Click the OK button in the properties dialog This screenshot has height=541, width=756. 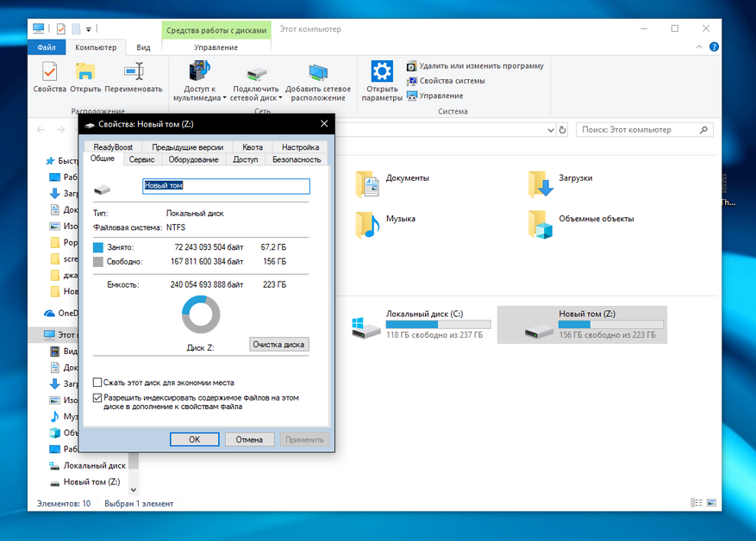point(194,439)
